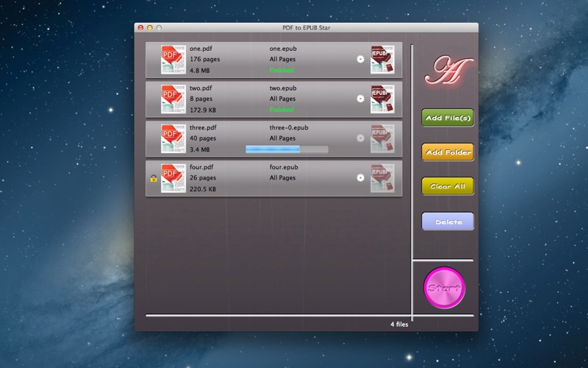Click the orange Add Folder button

tap(448, 152)
